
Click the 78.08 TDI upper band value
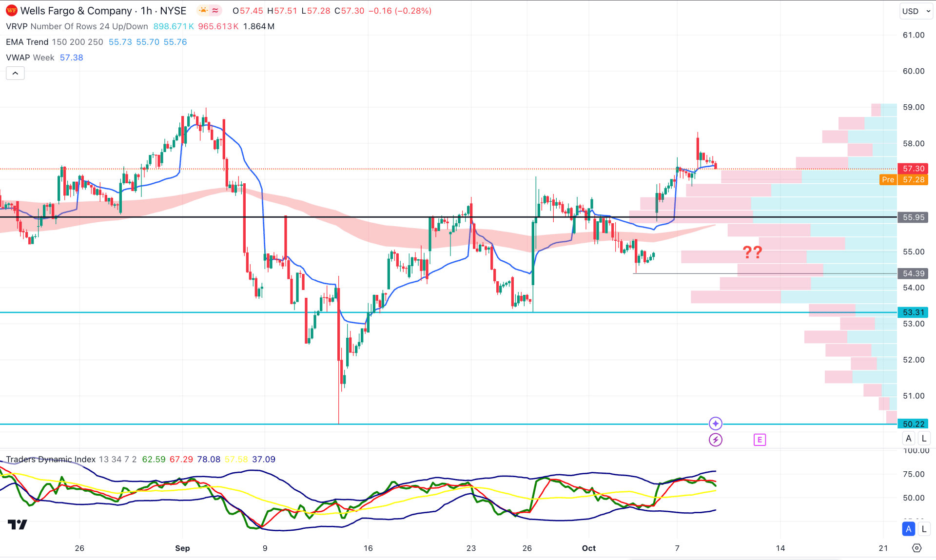click(209, 459)
